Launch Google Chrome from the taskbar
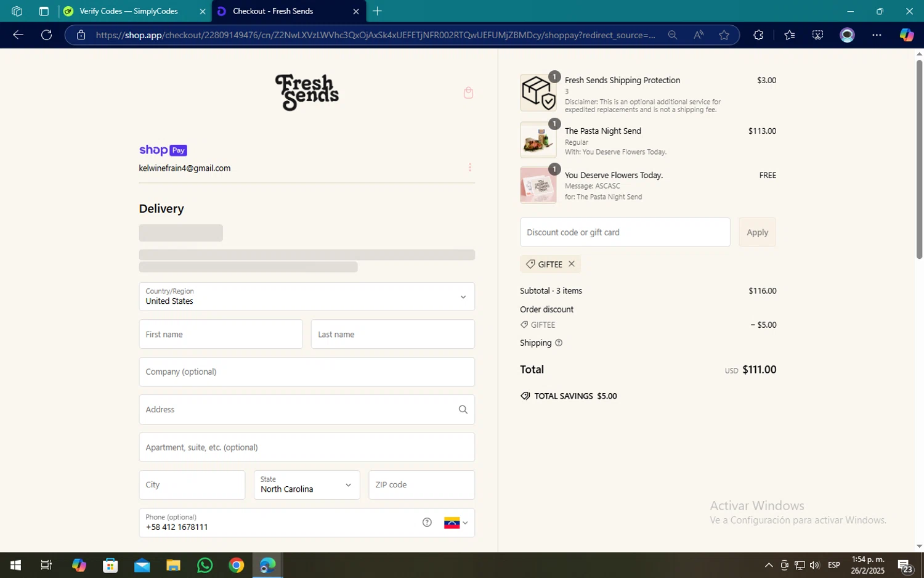The height and width of the screenshot is (578, 924). 237,565
